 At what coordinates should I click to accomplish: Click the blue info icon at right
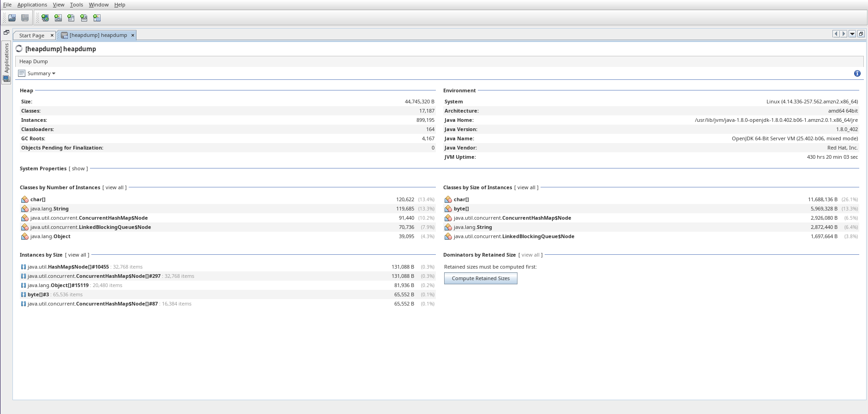coord(857,73)
